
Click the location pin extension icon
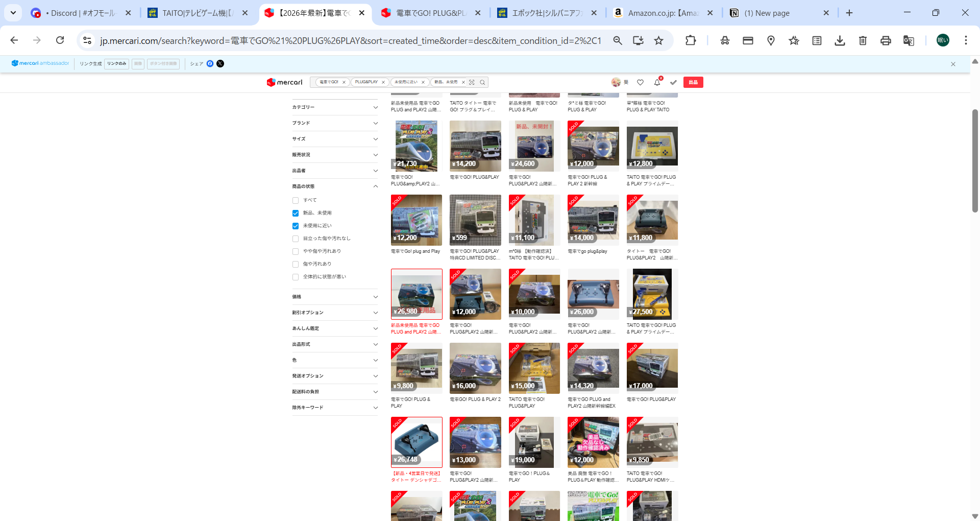click(771, 40)
